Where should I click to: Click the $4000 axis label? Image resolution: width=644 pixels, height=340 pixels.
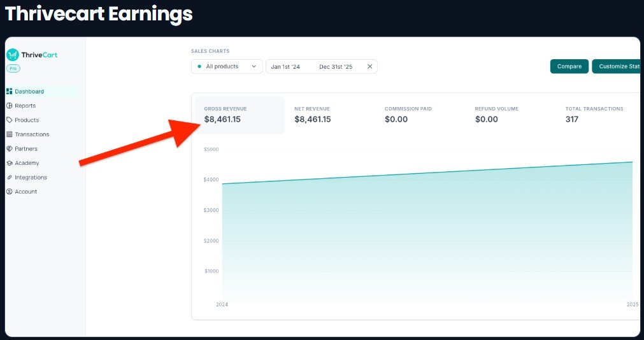211,180
